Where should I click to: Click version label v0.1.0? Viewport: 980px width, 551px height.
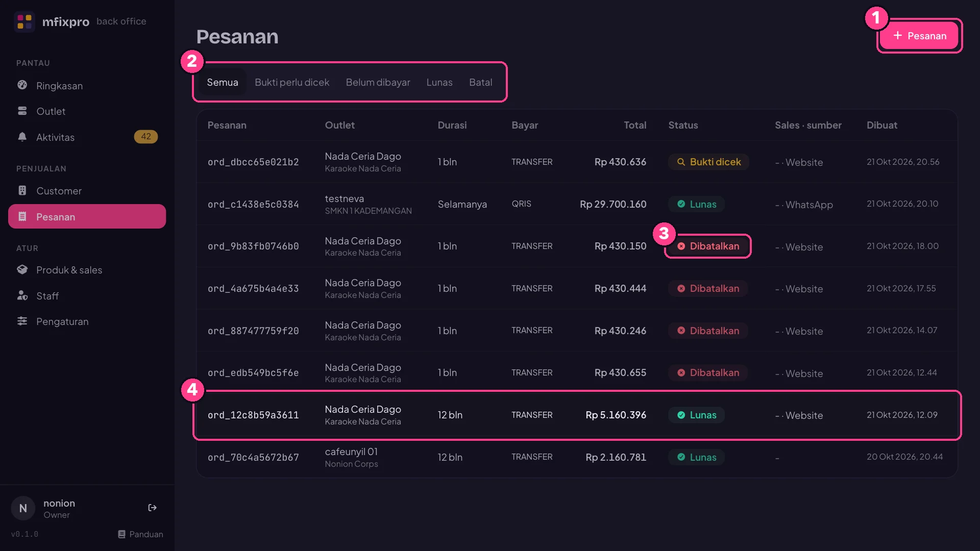pos(24,534)
